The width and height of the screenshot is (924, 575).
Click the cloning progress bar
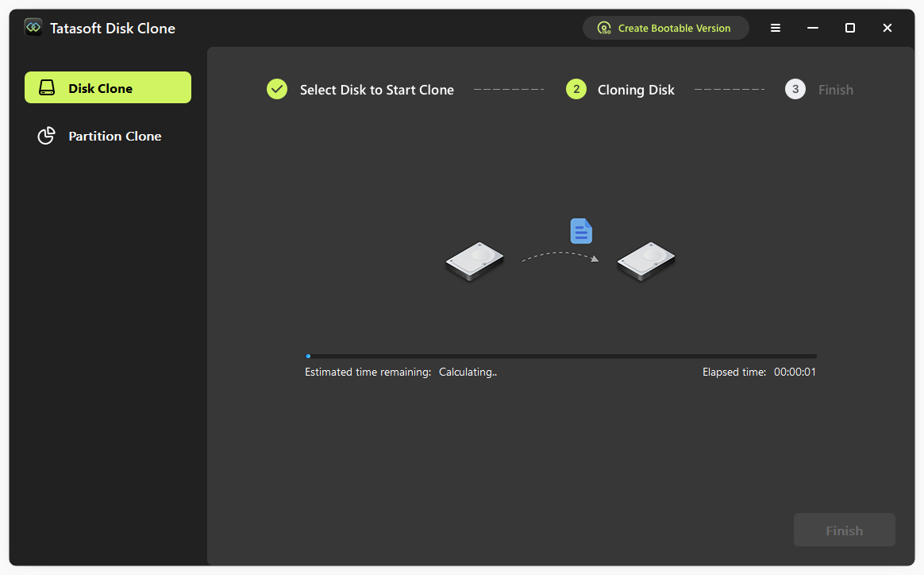coord(560,357)
